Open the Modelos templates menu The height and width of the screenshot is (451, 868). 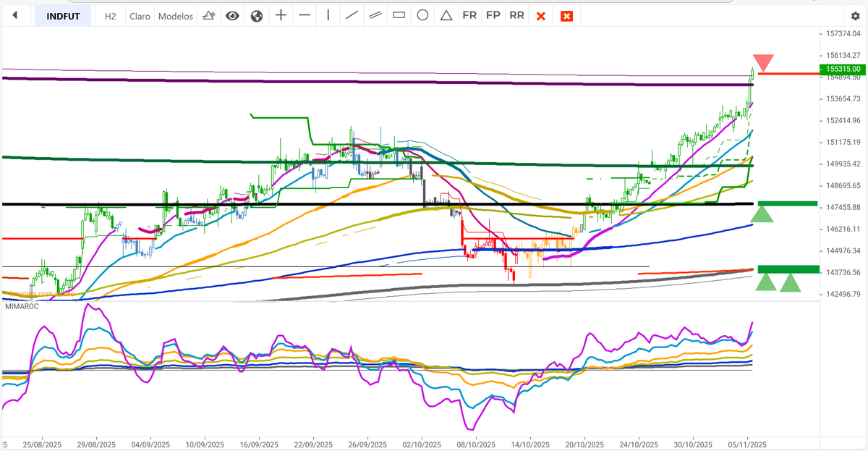click(176, 16)
